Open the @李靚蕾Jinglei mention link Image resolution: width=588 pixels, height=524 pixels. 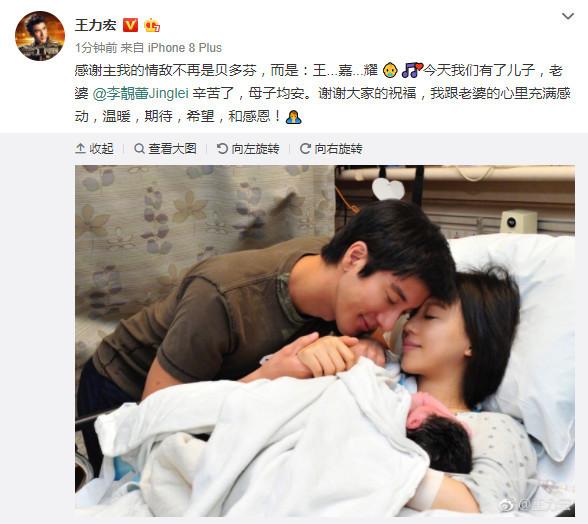[140, 93]
